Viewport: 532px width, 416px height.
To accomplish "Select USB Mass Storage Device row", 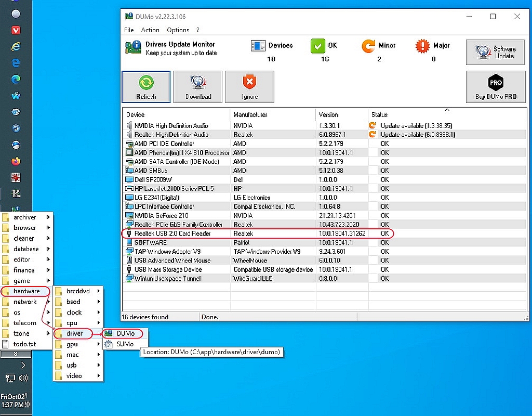I will click(324, 270).
